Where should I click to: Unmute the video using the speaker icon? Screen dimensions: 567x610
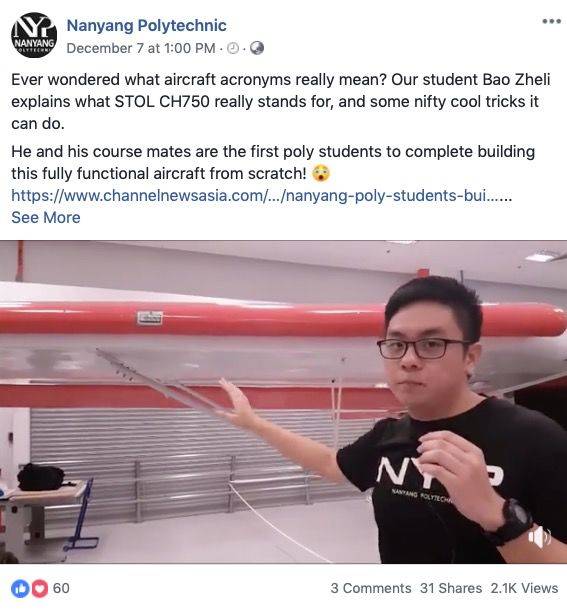click(539, 537)
